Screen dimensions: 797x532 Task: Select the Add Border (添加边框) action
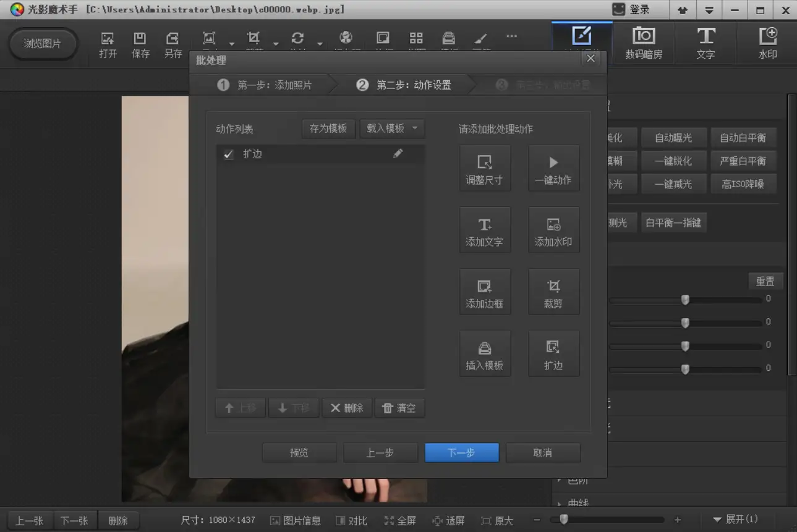485,292
